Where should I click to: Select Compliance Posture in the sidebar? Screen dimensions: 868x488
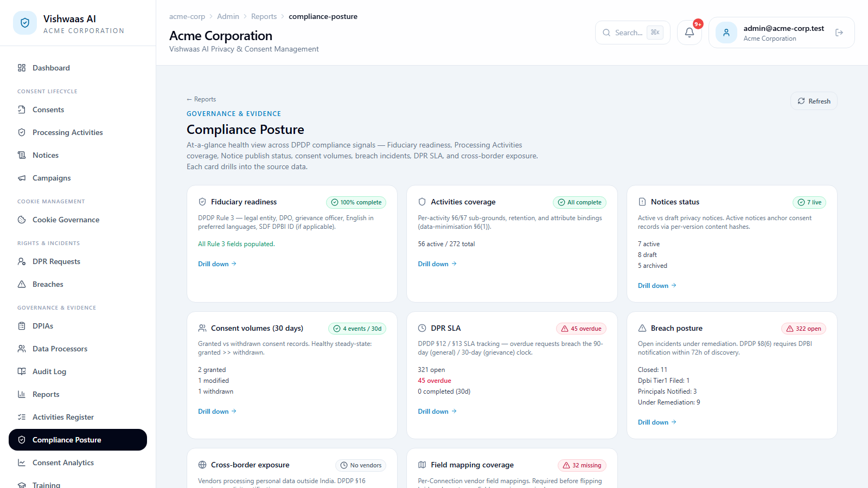click(78, 440)
